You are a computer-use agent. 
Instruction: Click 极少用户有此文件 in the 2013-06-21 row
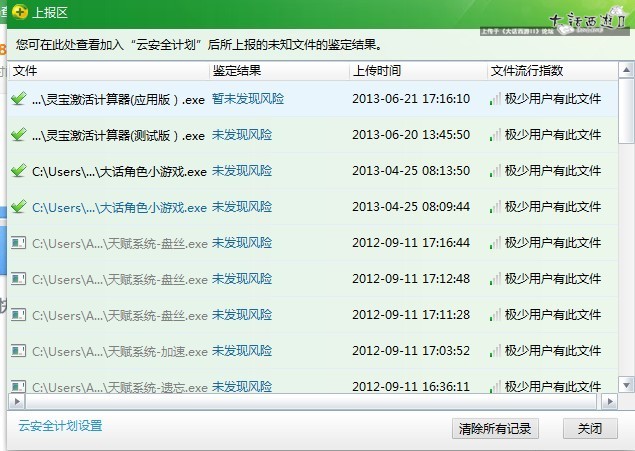(x=553, y=99)
